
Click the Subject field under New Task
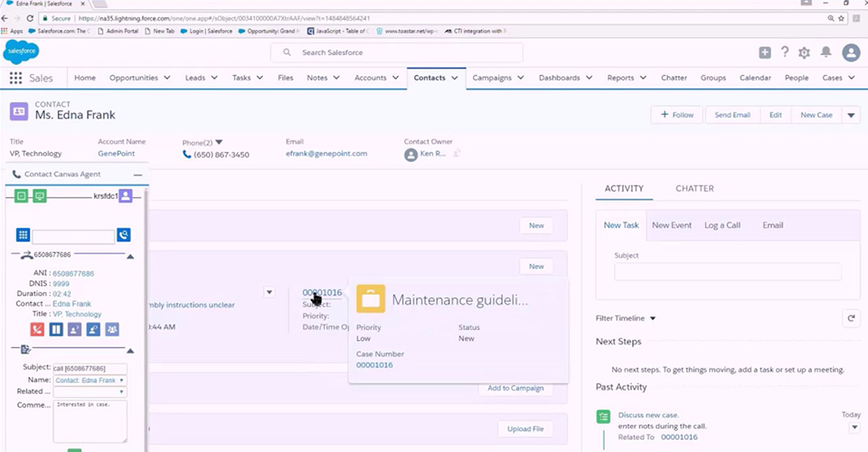click(728, 271)
